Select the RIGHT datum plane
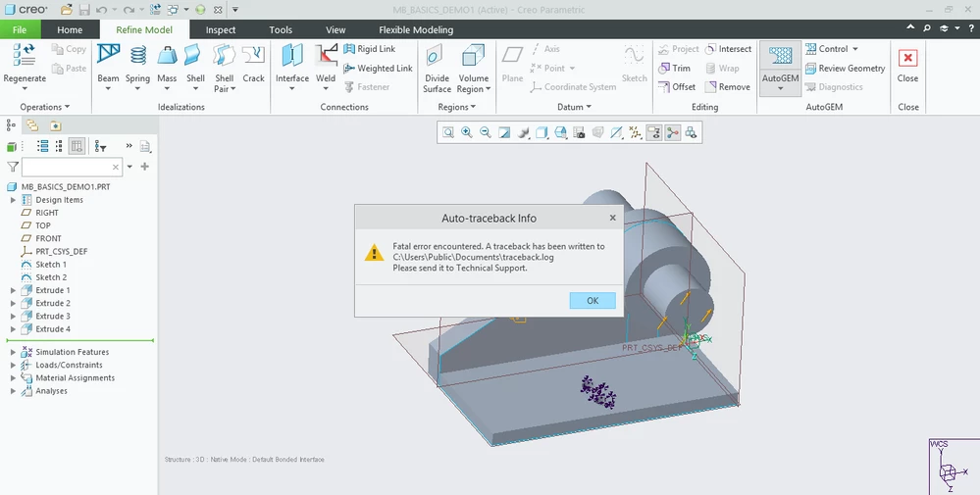This screenshot has height=495, width=980. click(47, 213)
